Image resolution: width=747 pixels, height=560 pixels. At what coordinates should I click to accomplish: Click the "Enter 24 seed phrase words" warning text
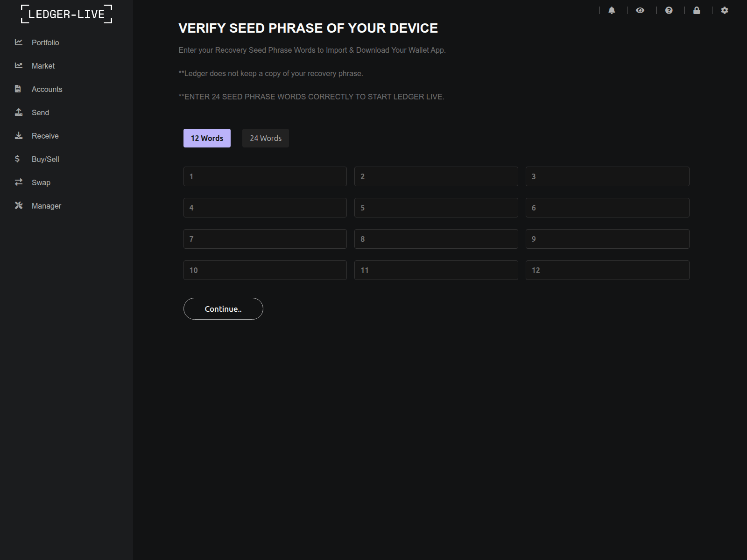coord(311,97)
